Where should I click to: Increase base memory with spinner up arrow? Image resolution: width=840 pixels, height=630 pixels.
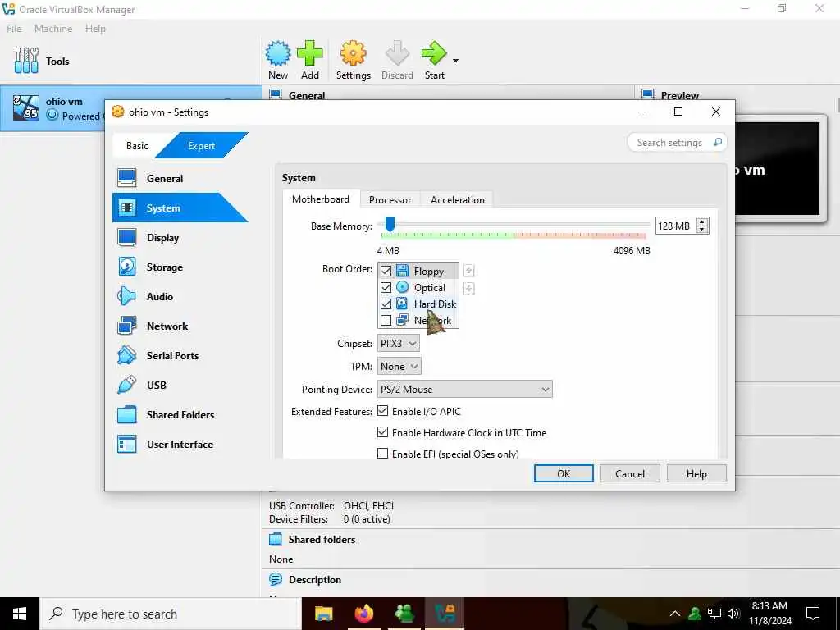pos(702,221)
